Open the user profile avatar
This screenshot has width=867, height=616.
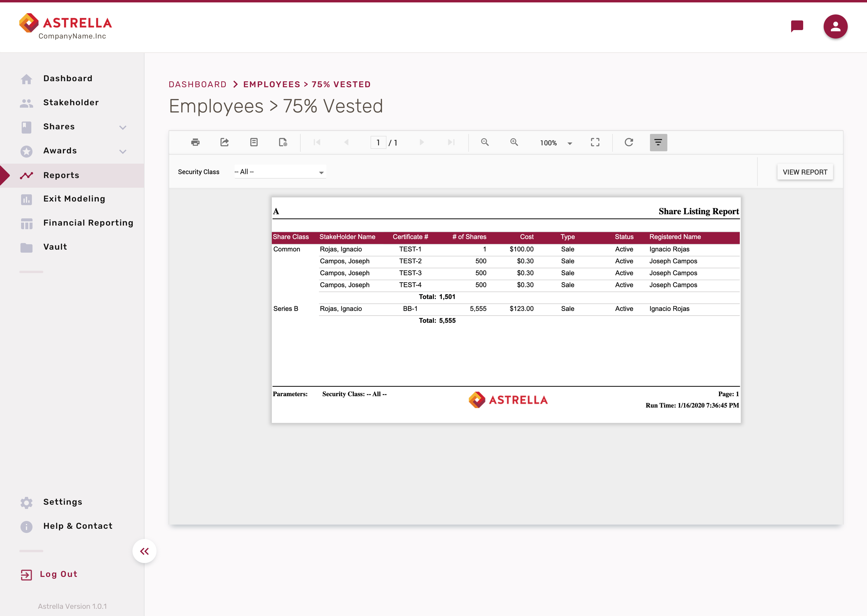[x=835, y=26]
